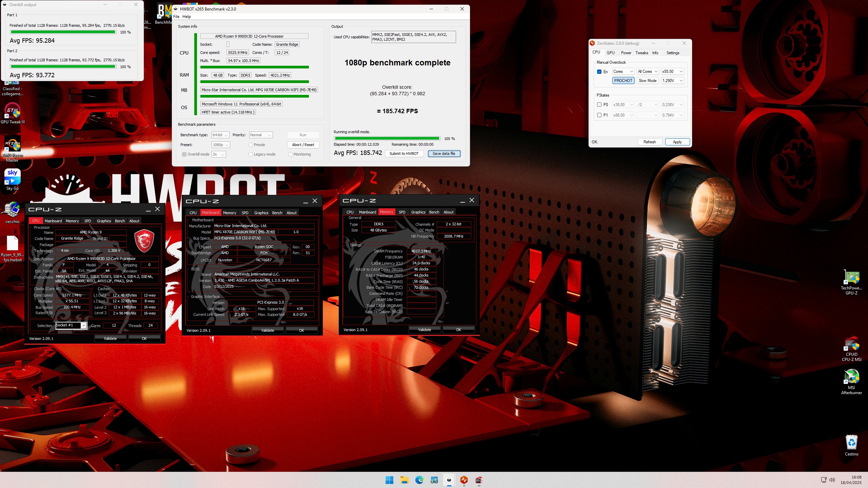
Task: Switch to the Tweaks tab in ZenStates
Action: 642,53
